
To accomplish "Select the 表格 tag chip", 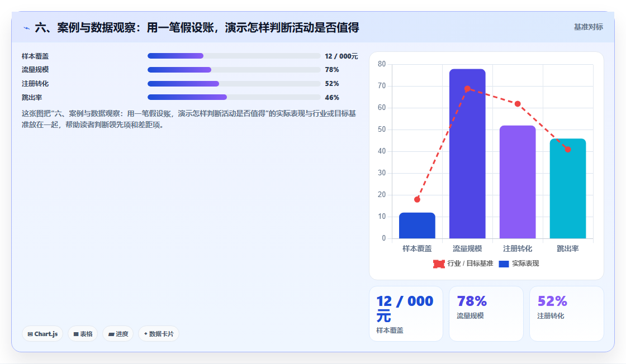I will (83, 334).
